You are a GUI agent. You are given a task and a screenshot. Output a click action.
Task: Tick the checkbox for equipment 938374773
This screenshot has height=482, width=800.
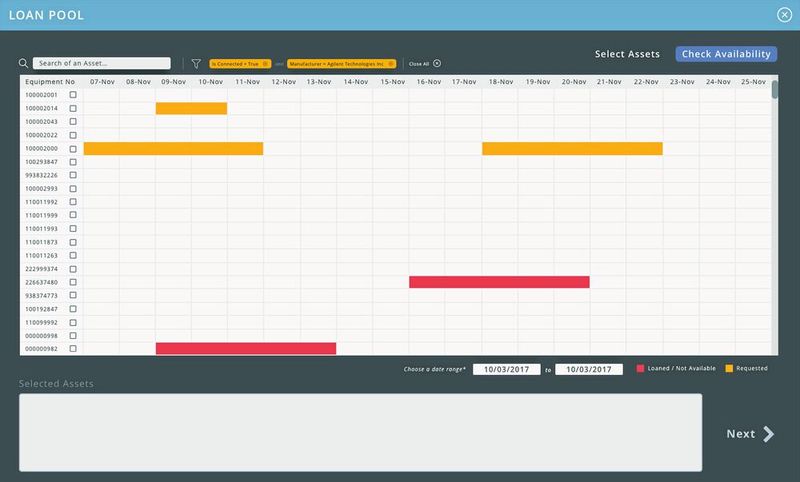pos(73,295)
